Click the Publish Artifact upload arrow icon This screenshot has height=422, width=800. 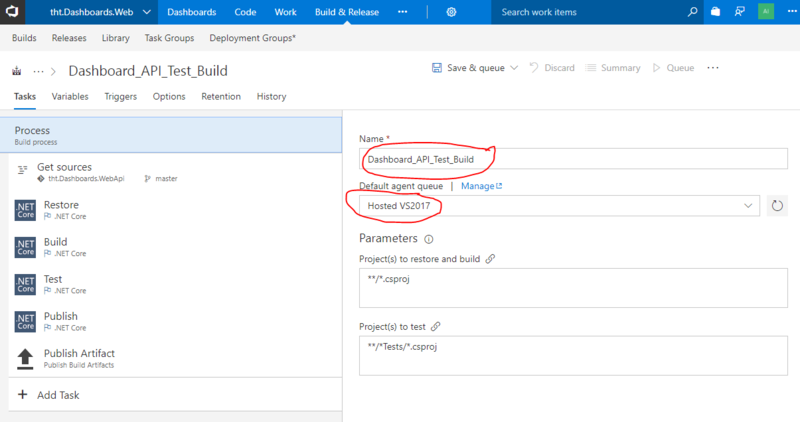[x=25, y=359]
